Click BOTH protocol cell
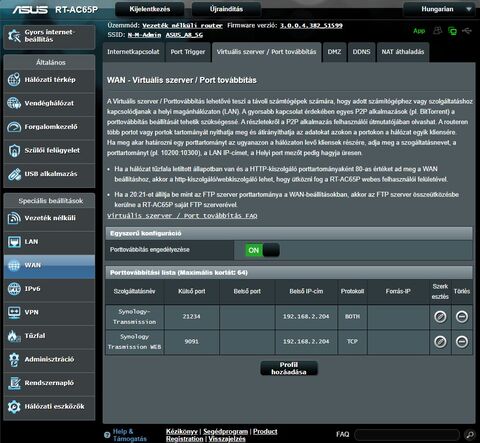This screenshot has height=443, width=480. [x=352, y=317]
